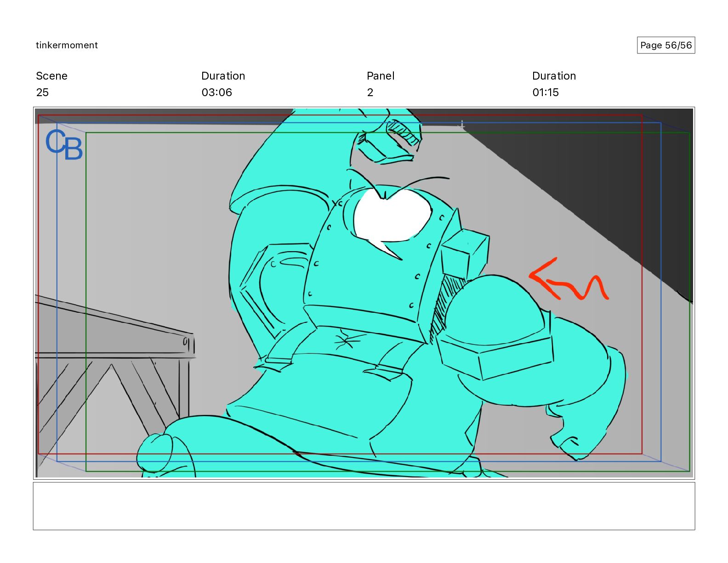Click the scene number '25'
The image size is (728, 563).
coord(42,92)
